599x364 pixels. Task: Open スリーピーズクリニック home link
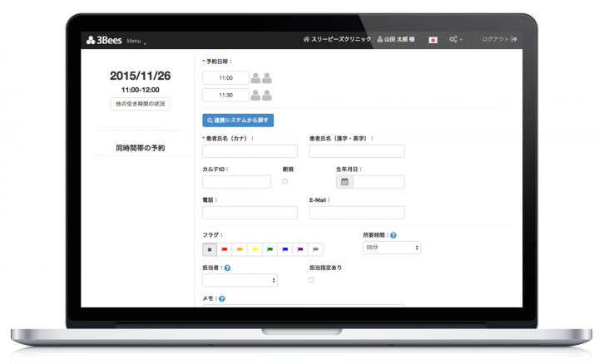337,39
